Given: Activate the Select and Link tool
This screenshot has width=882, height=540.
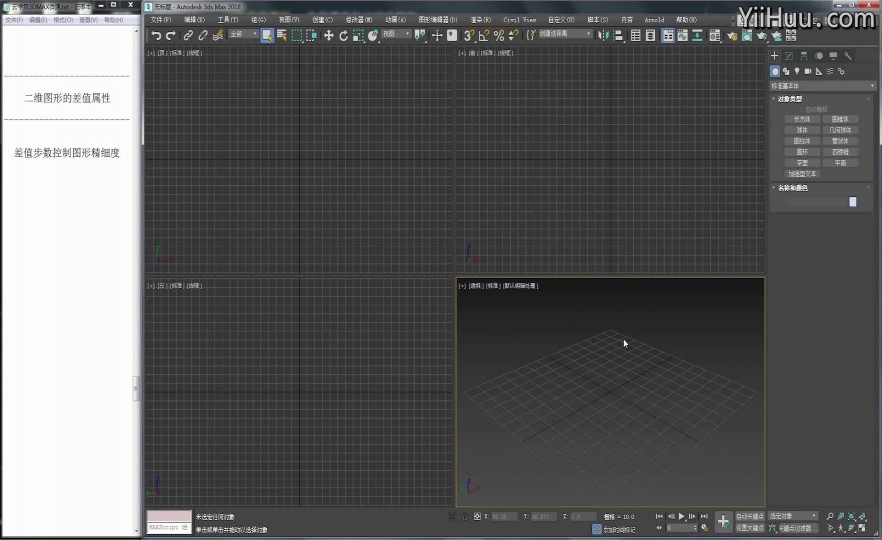Looking at the screenshot, I should click(188, 35).
